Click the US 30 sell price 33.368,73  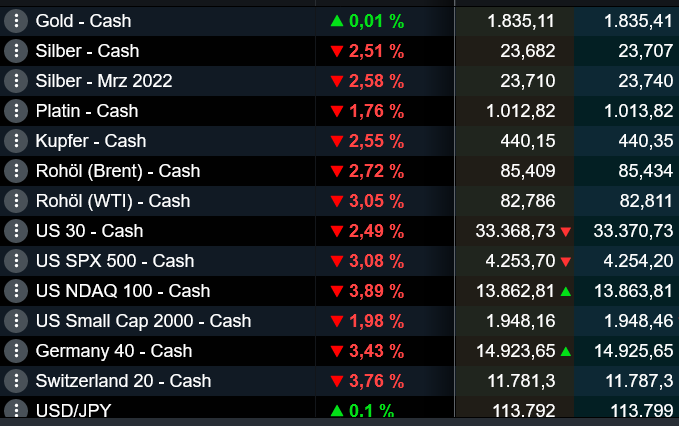click(x=516, y=231)
